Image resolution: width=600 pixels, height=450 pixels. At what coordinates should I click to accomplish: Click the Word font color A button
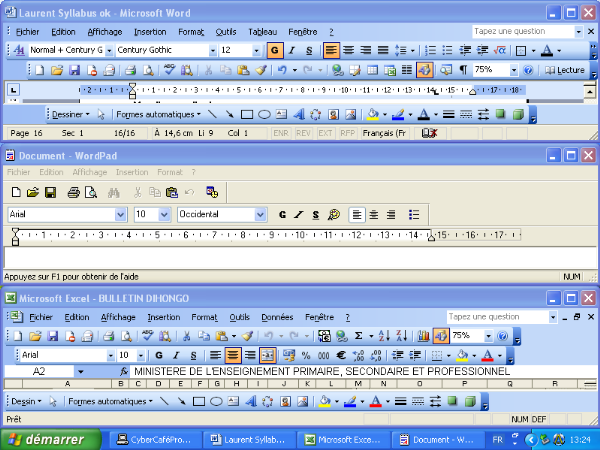tap(547, 50)
